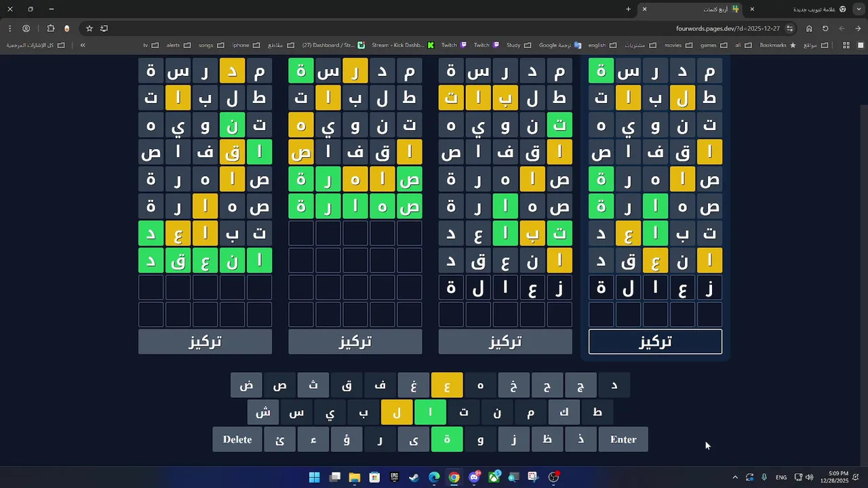The height and width of the screenshot is (488, 868).
Task: Open the Chrome profile avatar icon
Action: tap(26, 28)
